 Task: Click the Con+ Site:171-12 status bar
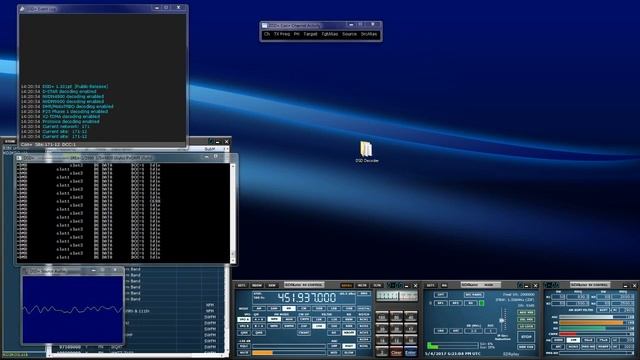(x=102, y=144)
